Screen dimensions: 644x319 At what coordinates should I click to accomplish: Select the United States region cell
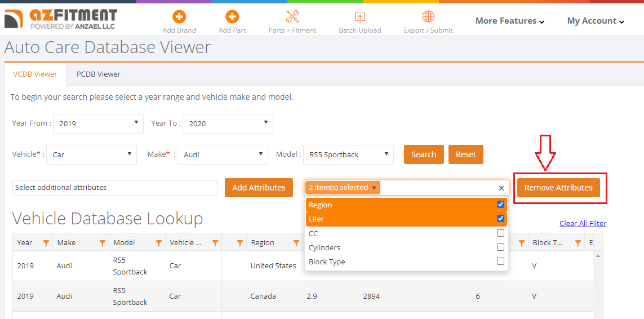coord(273,266)
